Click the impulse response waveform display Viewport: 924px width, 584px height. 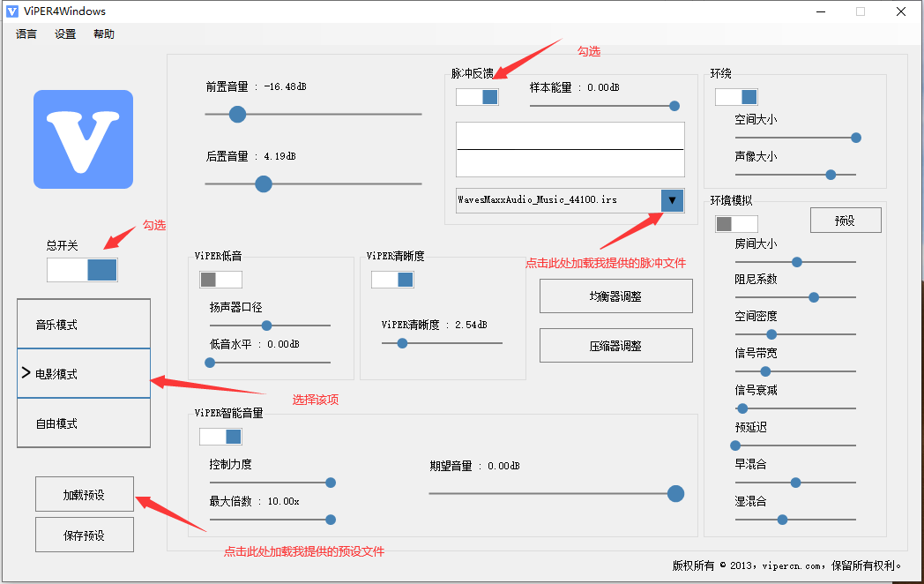pyautogui.click(x=570, y=149)
